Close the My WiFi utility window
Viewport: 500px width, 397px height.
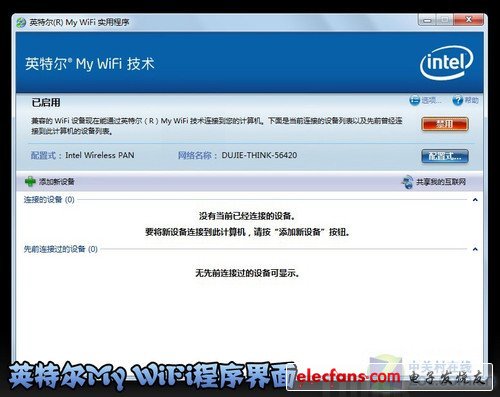[468, 20]
